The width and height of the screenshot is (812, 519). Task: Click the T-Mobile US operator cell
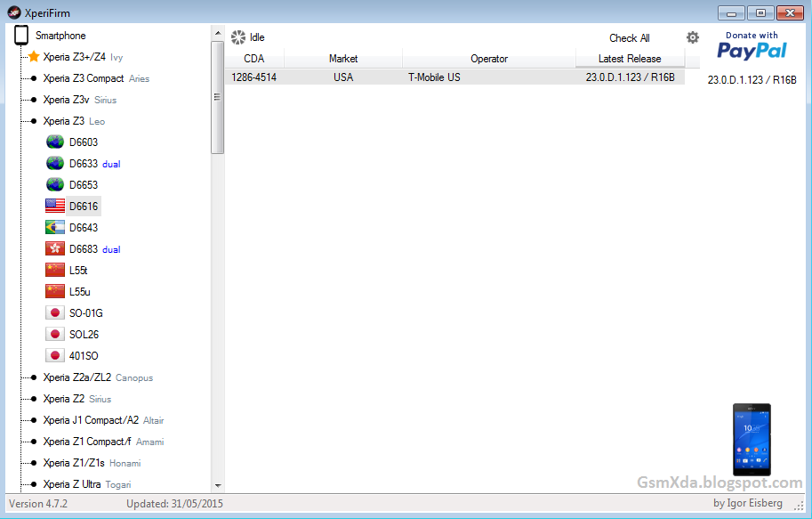point(489,77)
